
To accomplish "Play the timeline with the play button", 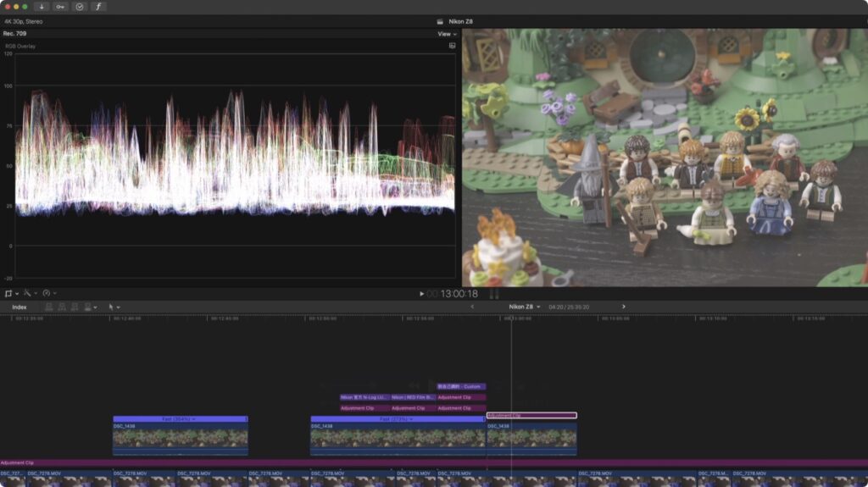I will [421, 294].
